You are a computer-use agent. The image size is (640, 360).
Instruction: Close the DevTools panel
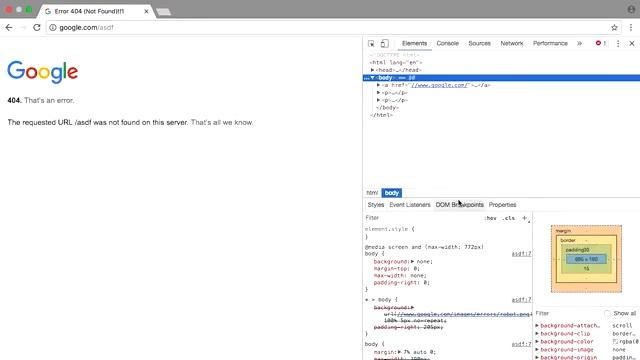pyautogui.click(x=632, y=43)
